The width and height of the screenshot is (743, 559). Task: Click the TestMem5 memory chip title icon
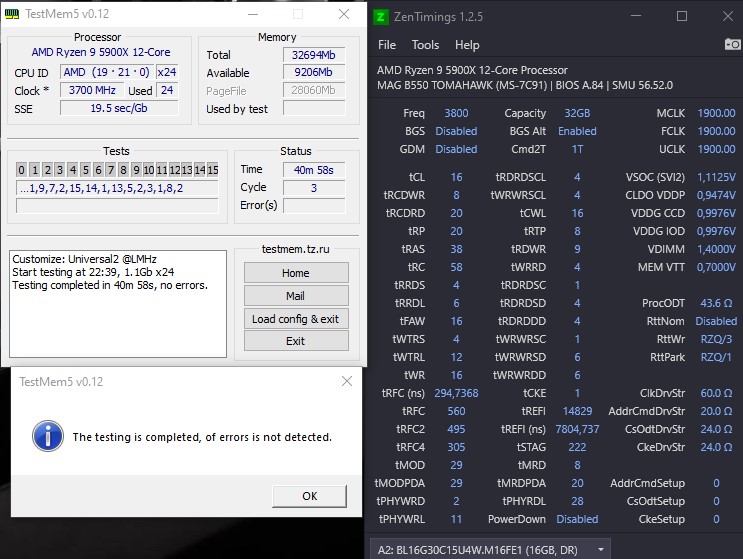11,14
